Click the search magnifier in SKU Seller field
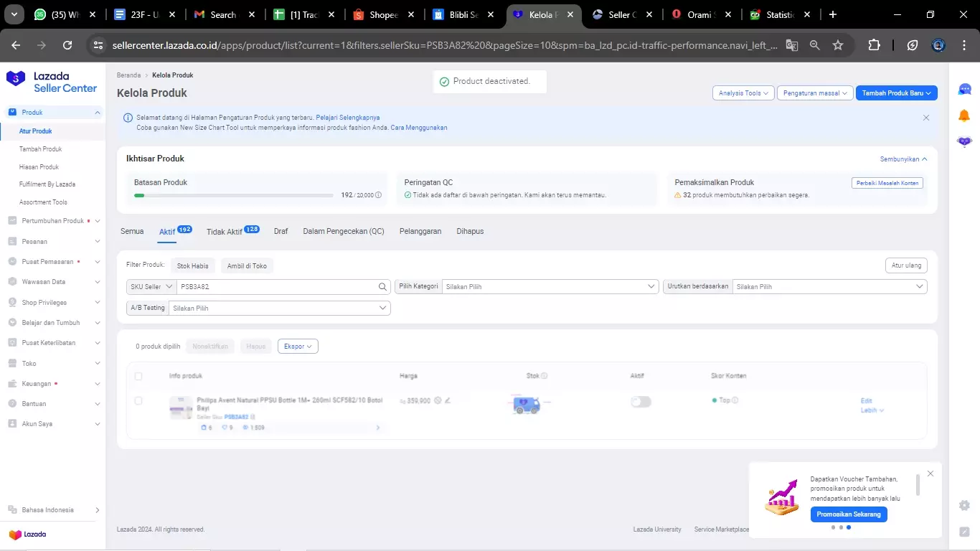980x551 pixels. [383, 287]
